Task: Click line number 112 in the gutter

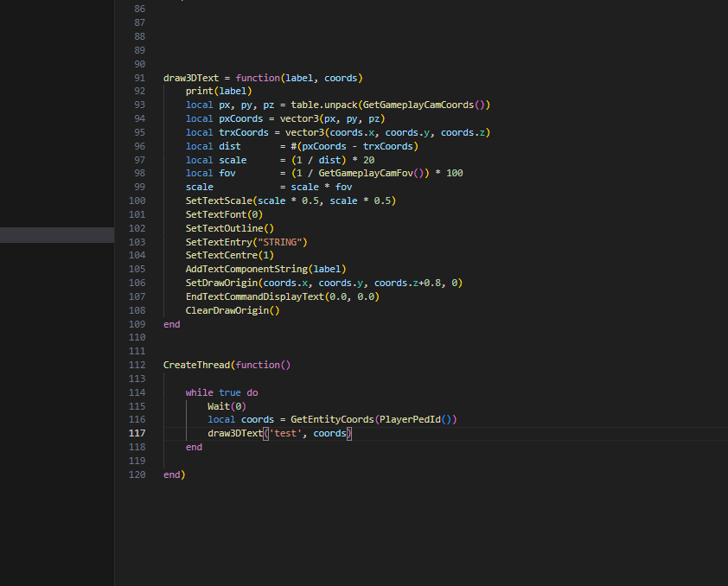Action: tap(137, 365)
